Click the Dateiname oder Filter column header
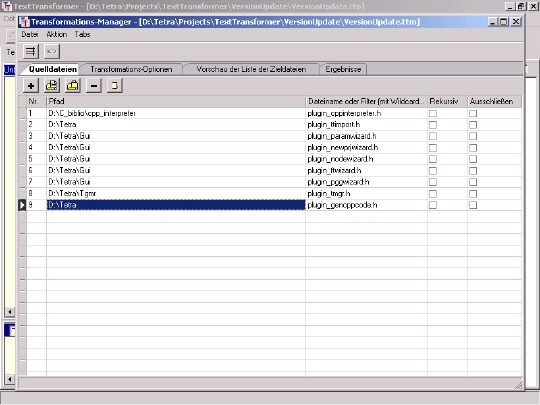This screenshot has height=405, width=540. pyautogui.click(x=366, y=101)
